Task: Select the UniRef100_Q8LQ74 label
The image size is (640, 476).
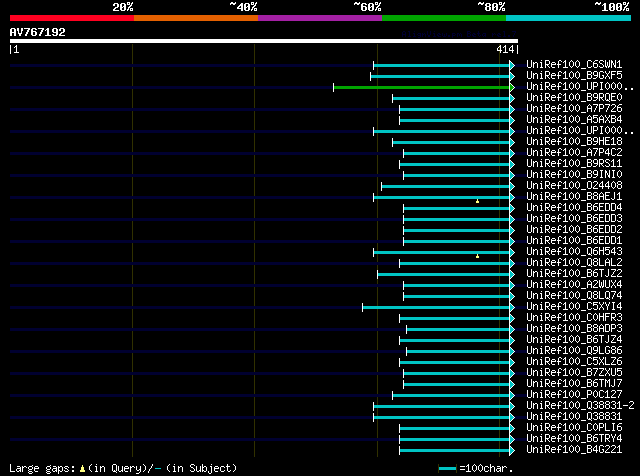Action: tap(574, 296)
